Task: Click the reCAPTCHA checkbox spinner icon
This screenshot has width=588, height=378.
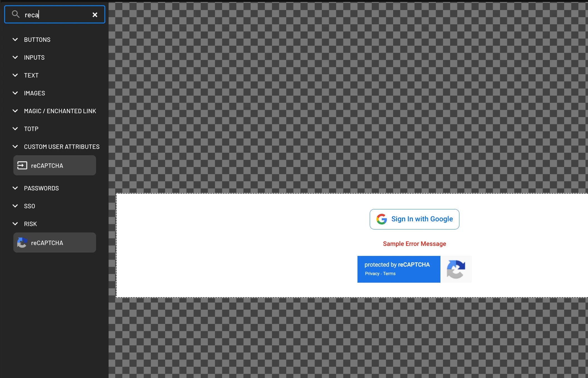Action: pyautogui.click(x=455, y=269)
